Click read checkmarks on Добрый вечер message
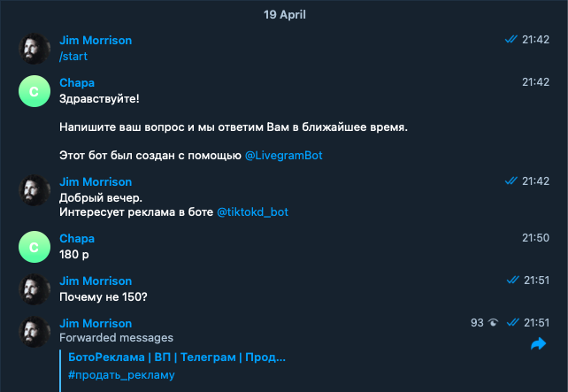Screen dimensions: 568x392 pyautogui.click(x=510, y=181)
